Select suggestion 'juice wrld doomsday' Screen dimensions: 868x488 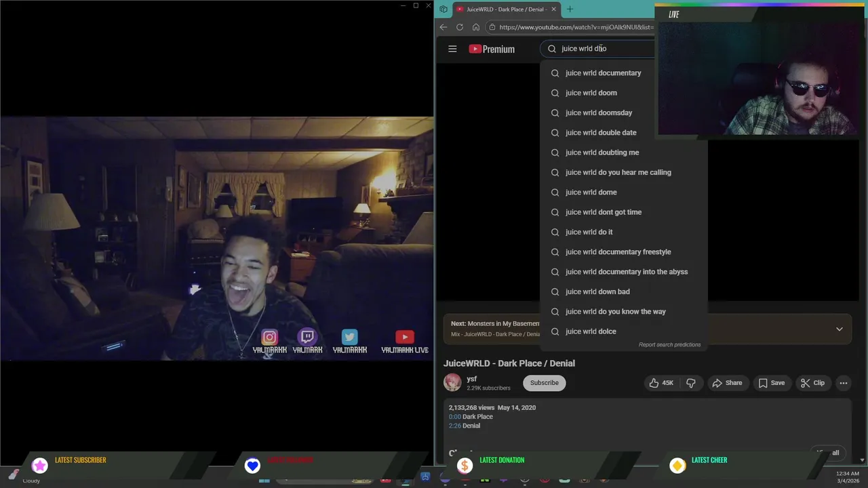coord(624,113)
